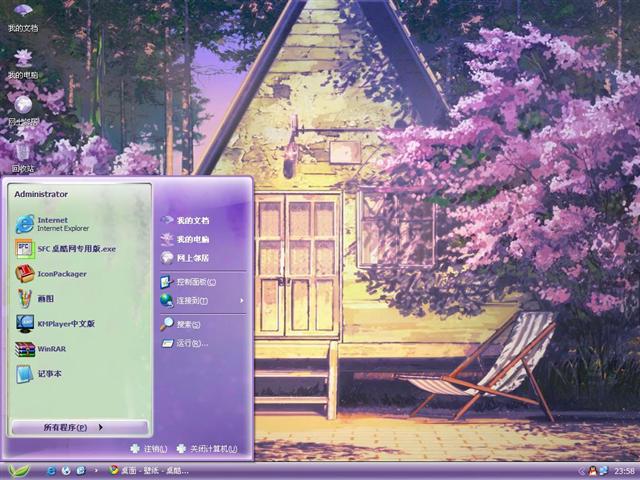Select the 我的文档 desktop icon
Image resolution: width=640 pixels, height=480 pixels.
(23, 18)
